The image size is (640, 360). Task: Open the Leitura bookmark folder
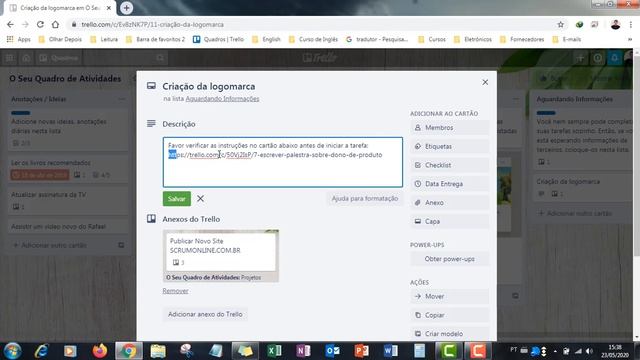tap(104, 39)
